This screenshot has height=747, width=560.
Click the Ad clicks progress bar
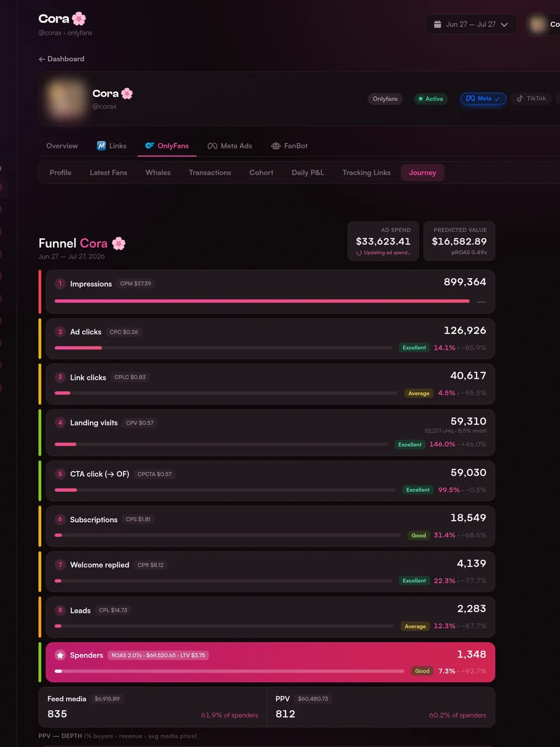(224, 348)
